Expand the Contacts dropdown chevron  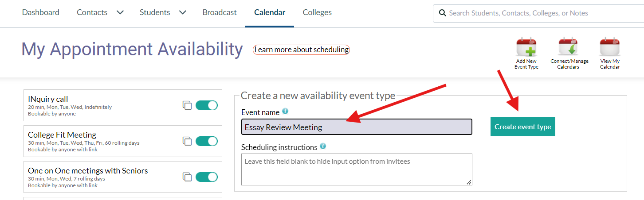click(x=120, y=12)
